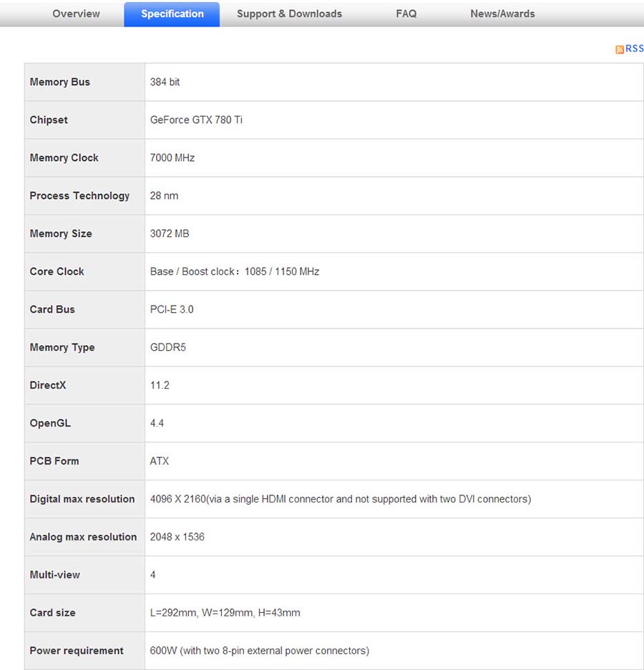Click the Card Bus PCI-E 3.0 value
644x670 pixels.
(172, 310)
